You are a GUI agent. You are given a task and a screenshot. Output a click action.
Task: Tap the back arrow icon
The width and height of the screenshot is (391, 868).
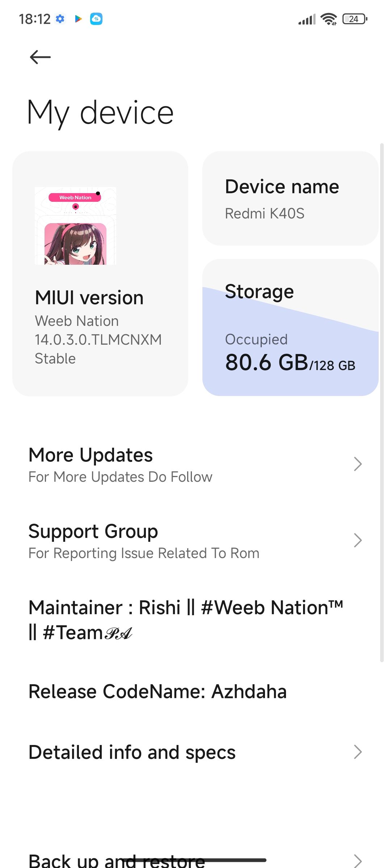tap(40, 57)
